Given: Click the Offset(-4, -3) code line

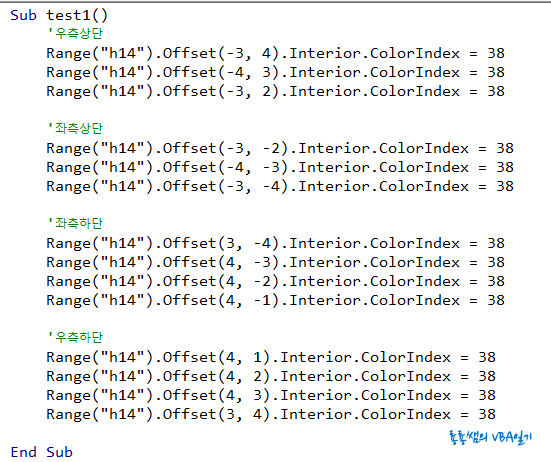Looking at the screenshot, I should (x=280, y=167).
